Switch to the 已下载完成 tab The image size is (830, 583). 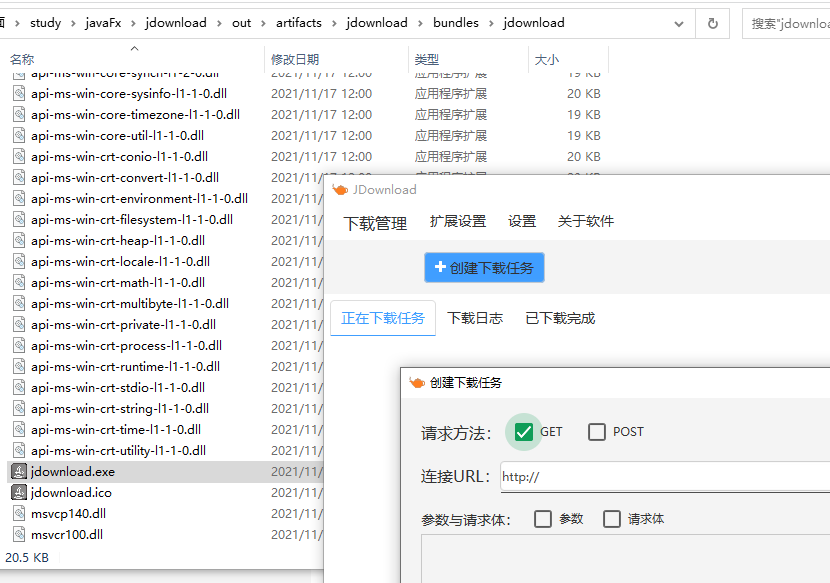click(560, 318)
